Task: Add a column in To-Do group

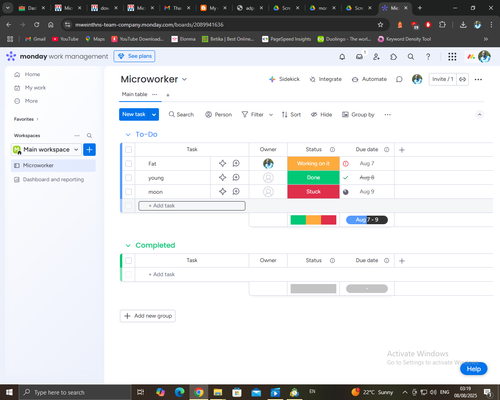Action: [x=402, y=150]
